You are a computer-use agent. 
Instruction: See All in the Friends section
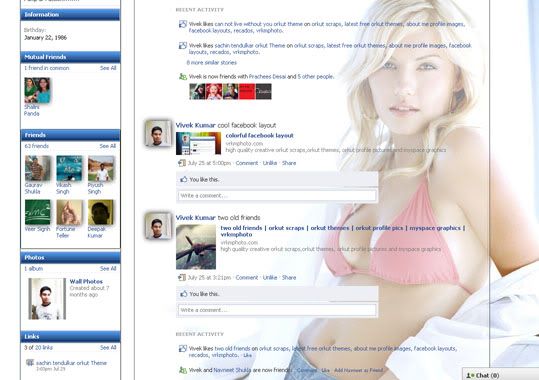tap(108, 146)
